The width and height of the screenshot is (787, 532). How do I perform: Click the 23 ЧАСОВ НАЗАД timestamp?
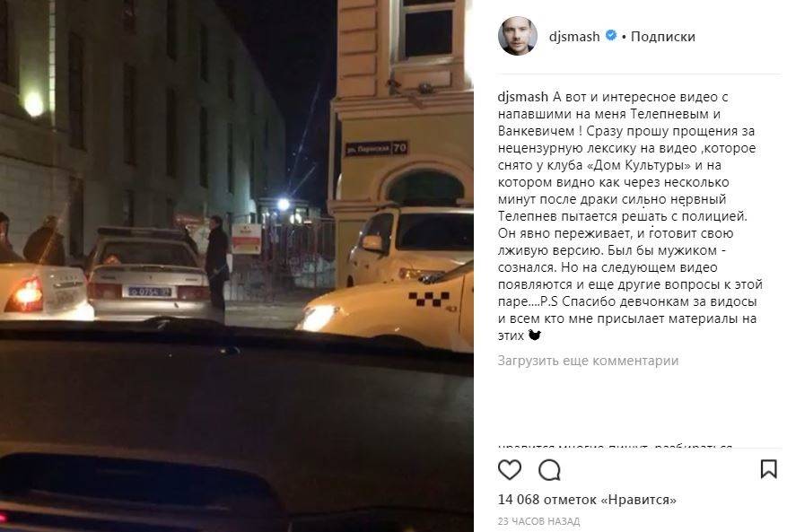538,521
